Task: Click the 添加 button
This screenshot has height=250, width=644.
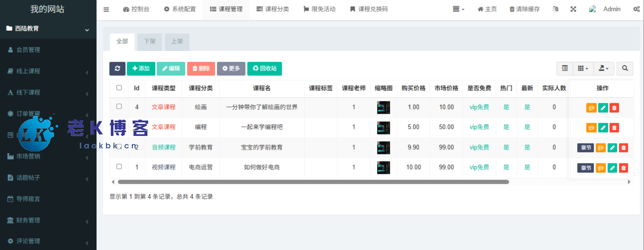Action: (x=141, y=68)
